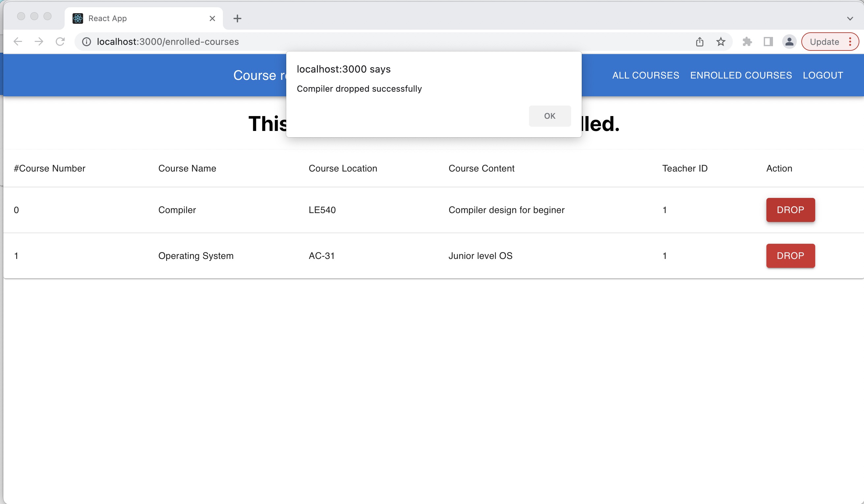Viewport: 864px width, 504px height.
Task: Go to ALL COURSES in navbar
Action: pos(646,76)
